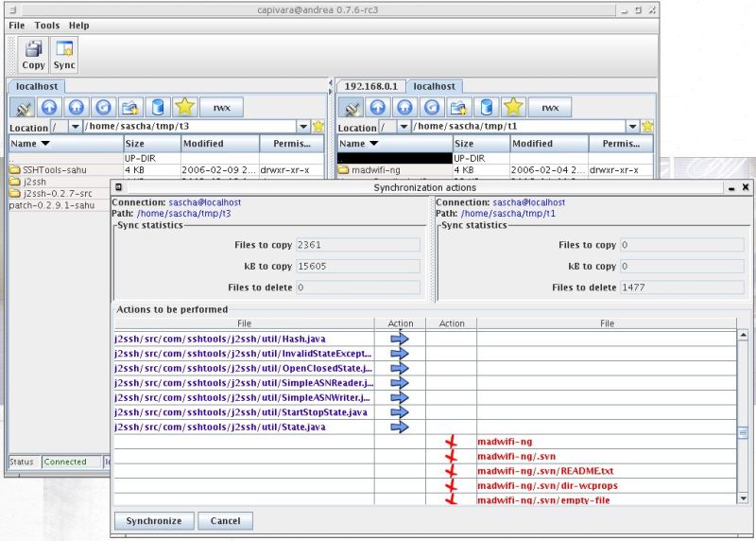Expand the right pane path history dropdown

[632, 127]
